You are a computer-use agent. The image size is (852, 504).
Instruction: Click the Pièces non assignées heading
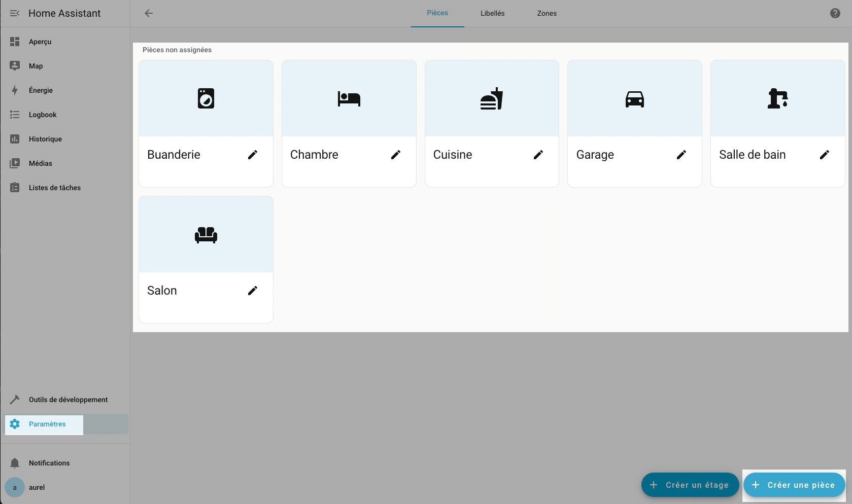[177, 50]
